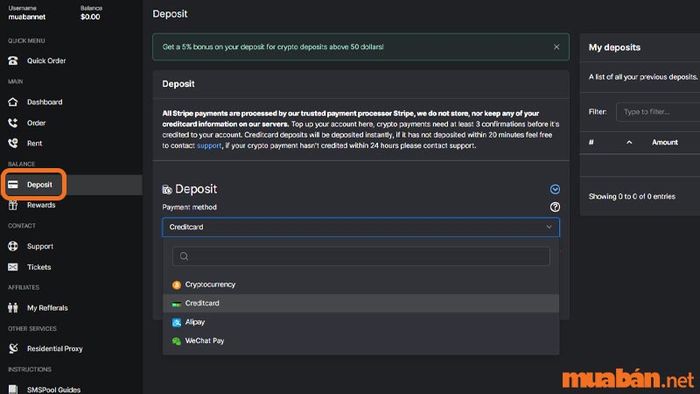Focus the payment method search field
Screen dimensions: 700x394
coord(361,256)
